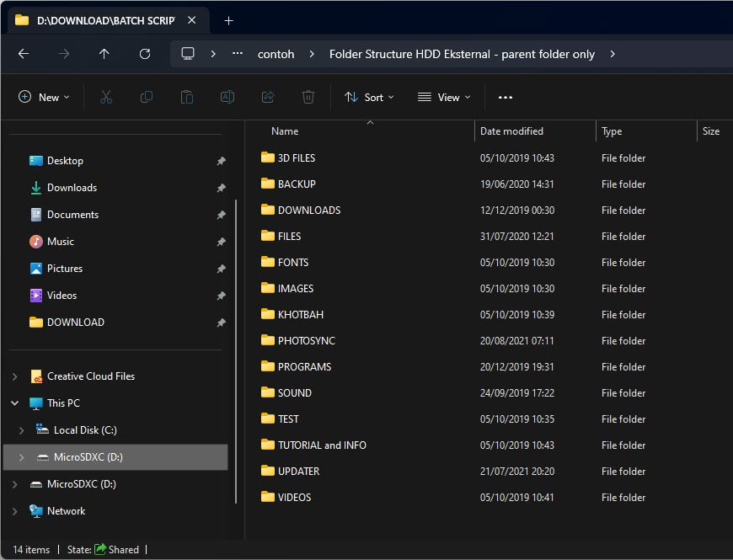Unpin Music using its pin icon
The image size is (733, 560).
[x=221, y=242]
